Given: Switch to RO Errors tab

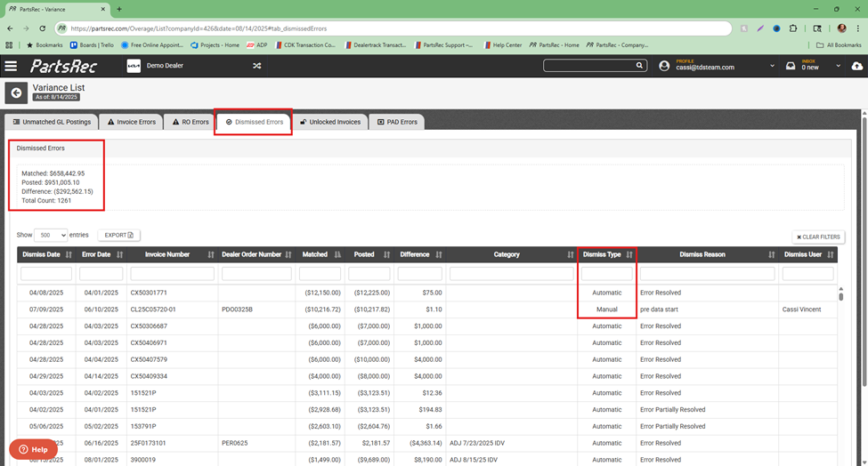Looking at the screenshot, I should (x=190, y=122).
